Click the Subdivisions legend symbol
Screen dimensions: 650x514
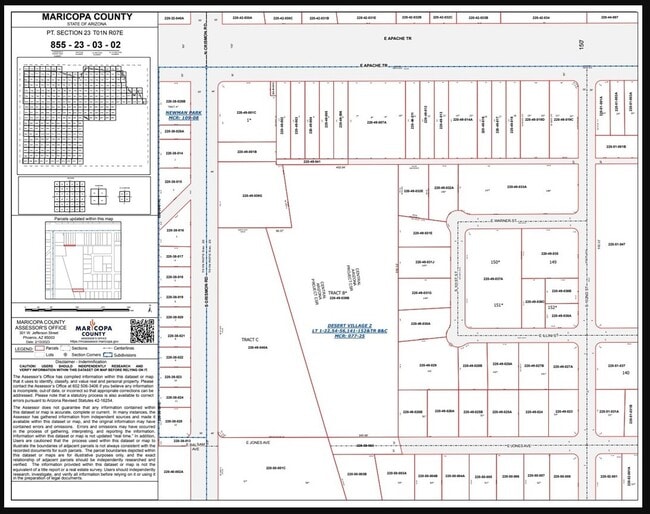(110, 354)
